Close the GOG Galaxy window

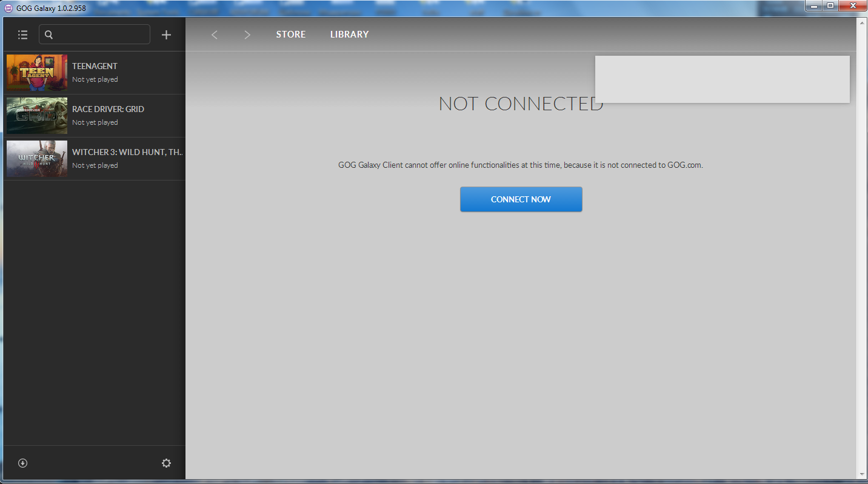pyautogui.click(x=852, y=6)
